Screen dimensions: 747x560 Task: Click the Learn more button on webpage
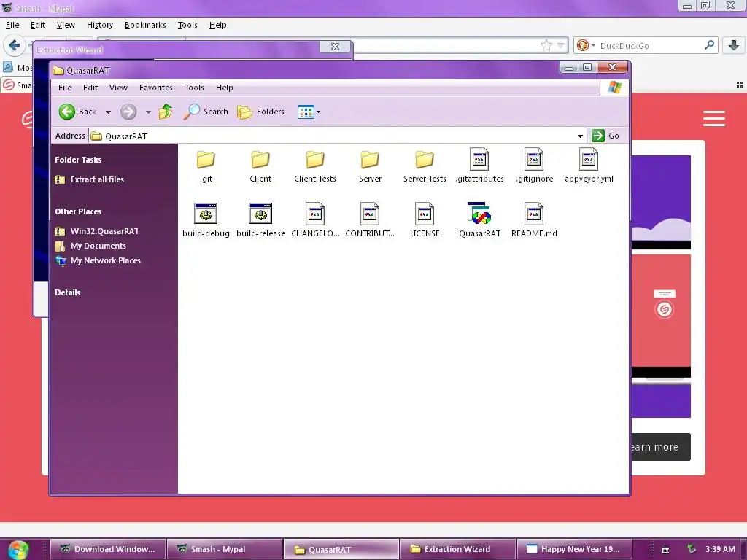coord(661,447)
